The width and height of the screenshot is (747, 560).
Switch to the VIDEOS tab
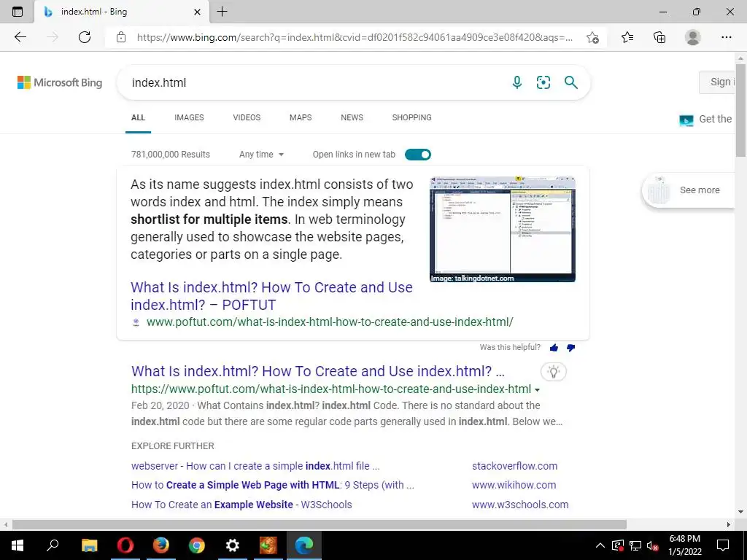click(247, 117)
